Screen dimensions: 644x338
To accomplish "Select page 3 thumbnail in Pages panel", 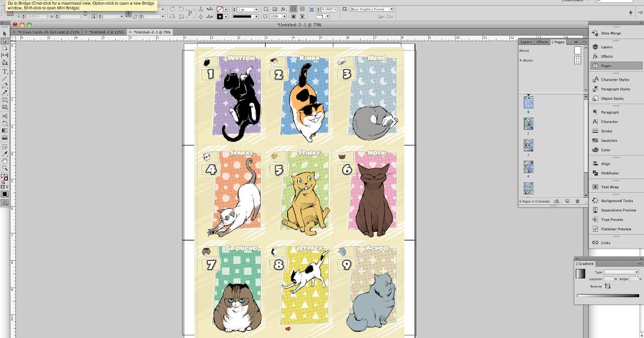I will click(x=529, y=145).
